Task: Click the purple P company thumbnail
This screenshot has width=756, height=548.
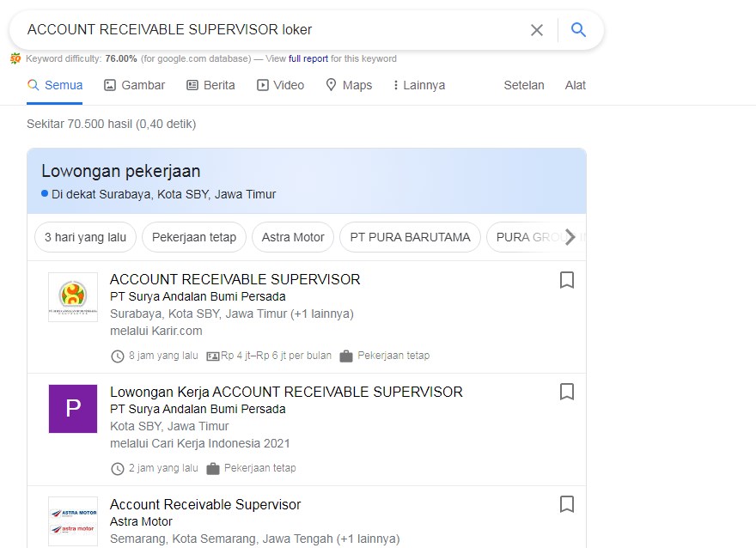Action: [x=73, y=409]
